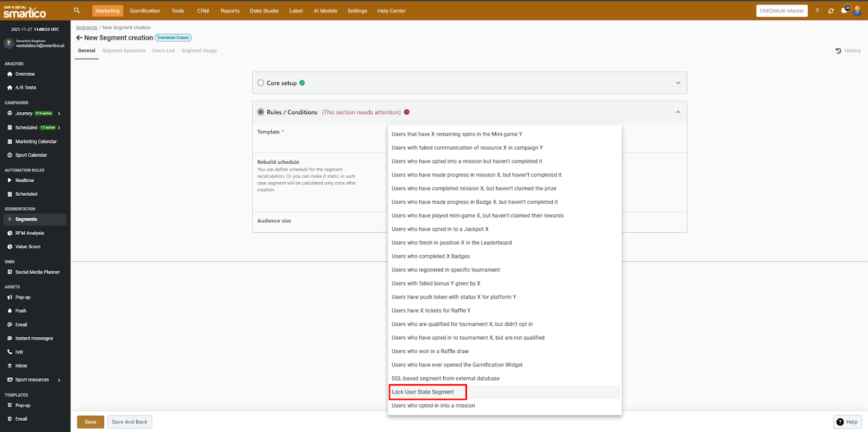This screenshot has width=868, height=432.
Task: Click the user avatar icon top right
Action: click(x=857, y=11)
